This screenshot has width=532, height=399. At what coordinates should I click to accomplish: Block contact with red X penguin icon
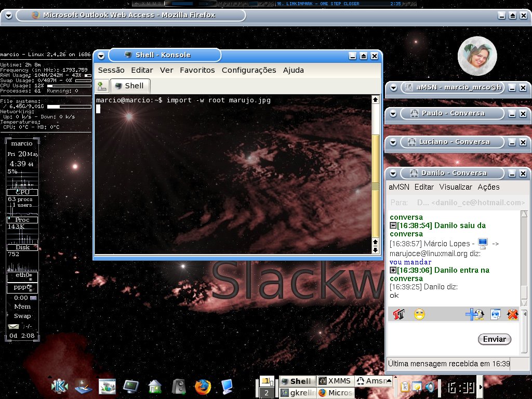(x=512, y=314)
